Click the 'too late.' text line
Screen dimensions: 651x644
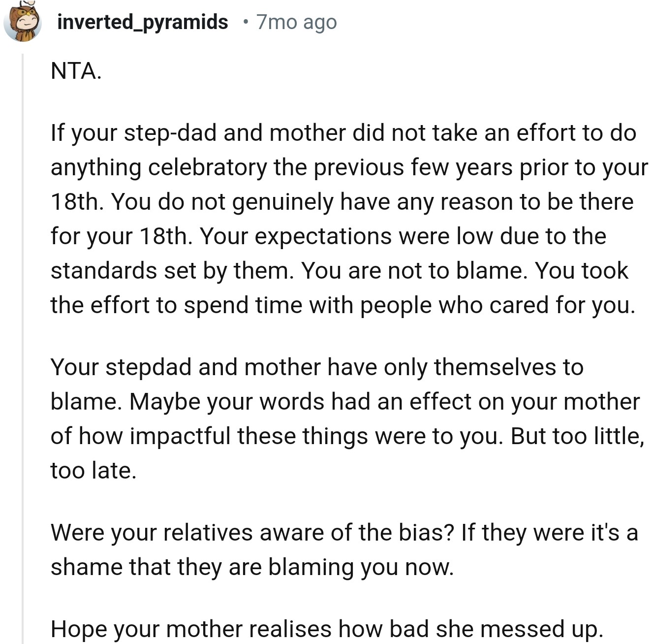(x=93, y=471)
